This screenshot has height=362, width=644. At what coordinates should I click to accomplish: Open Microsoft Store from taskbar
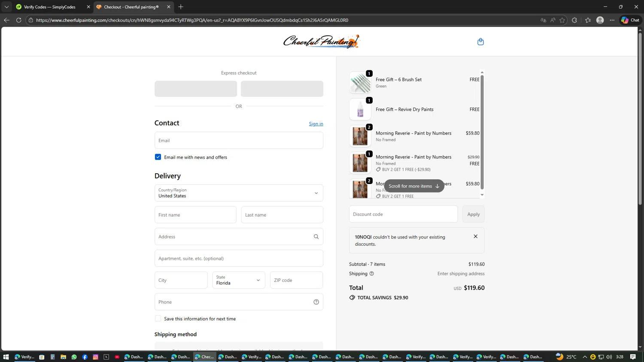point(42,357)
